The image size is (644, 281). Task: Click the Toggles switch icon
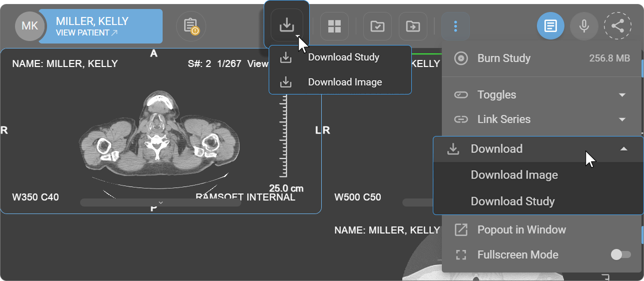pyautogui.click(x=461, y=95)
